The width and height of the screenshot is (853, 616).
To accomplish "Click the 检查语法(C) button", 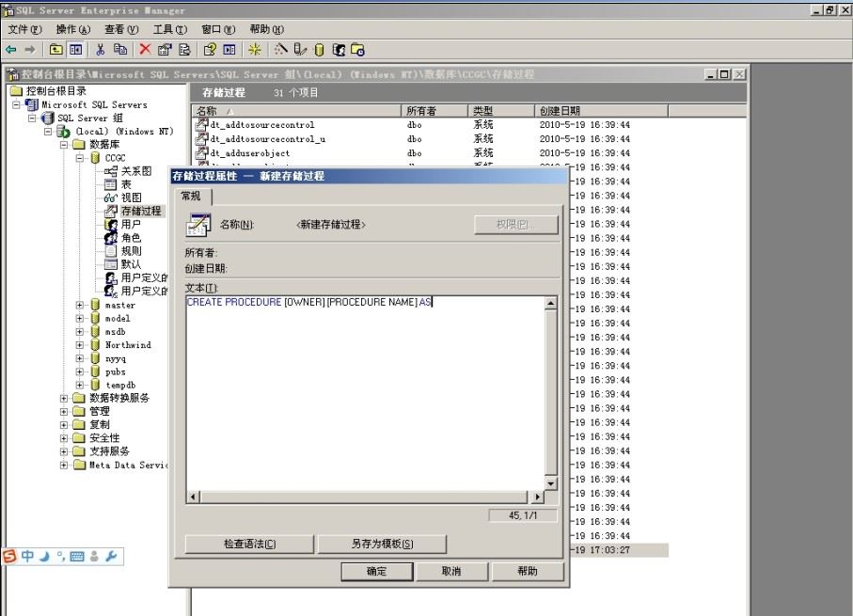I will pyautogui.click(x=250, y=544).
